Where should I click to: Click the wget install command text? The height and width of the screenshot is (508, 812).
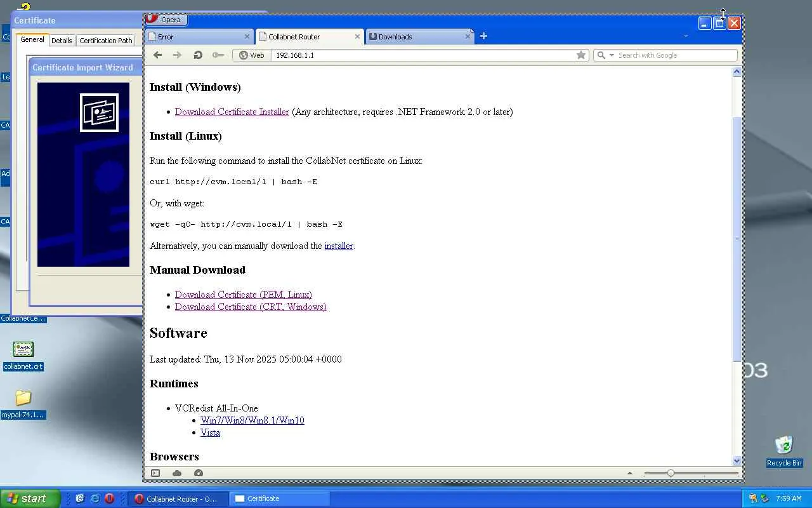click(x=246, y=224)
